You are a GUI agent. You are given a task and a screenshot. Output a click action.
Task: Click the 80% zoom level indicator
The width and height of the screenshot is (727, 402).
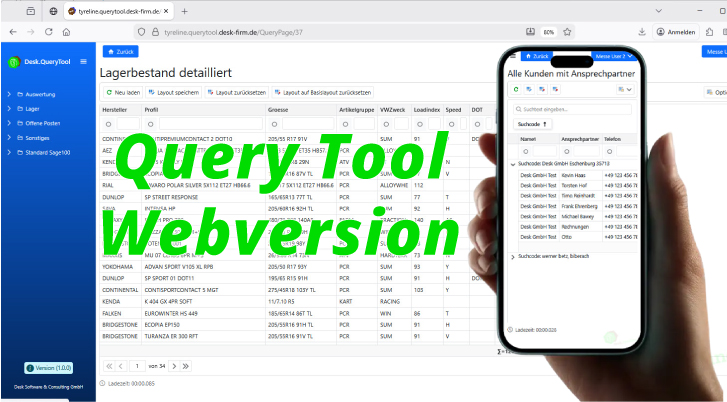click(548, 32)
